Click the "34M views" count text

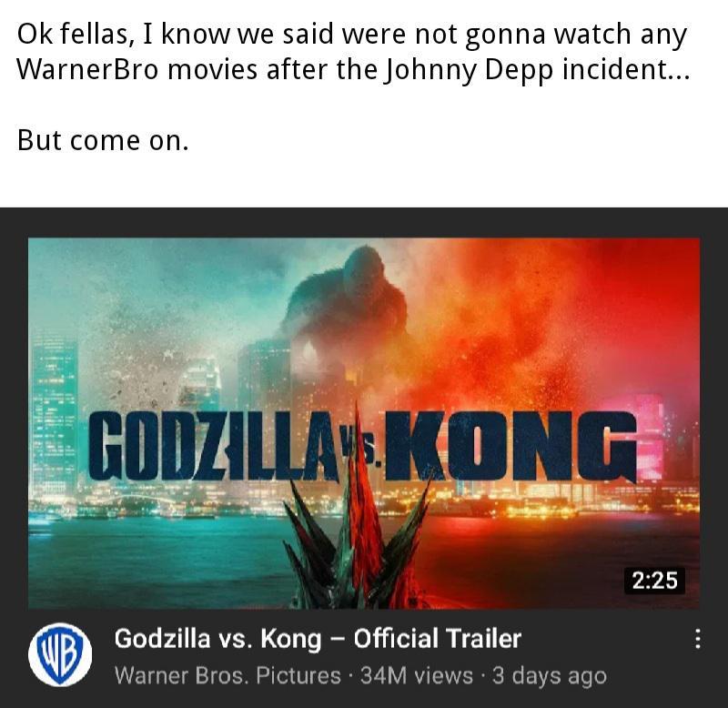pos(417,675)
